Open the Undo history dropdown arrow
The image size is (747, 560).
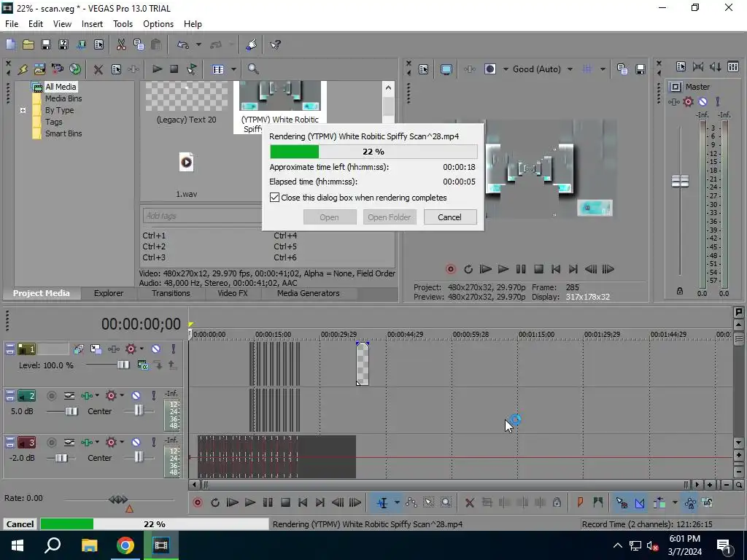click(x=198, y=44)
